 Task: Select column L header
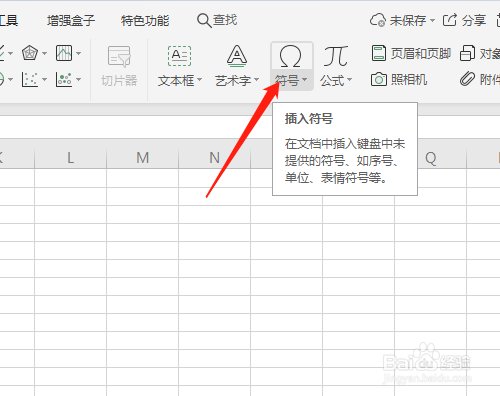click(70, 158)
